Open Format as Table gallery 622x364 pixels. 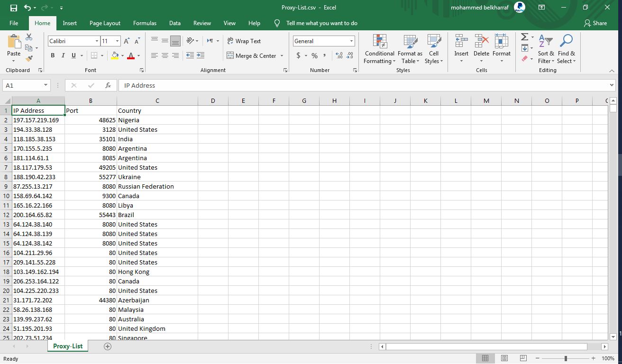click(410, 49)
